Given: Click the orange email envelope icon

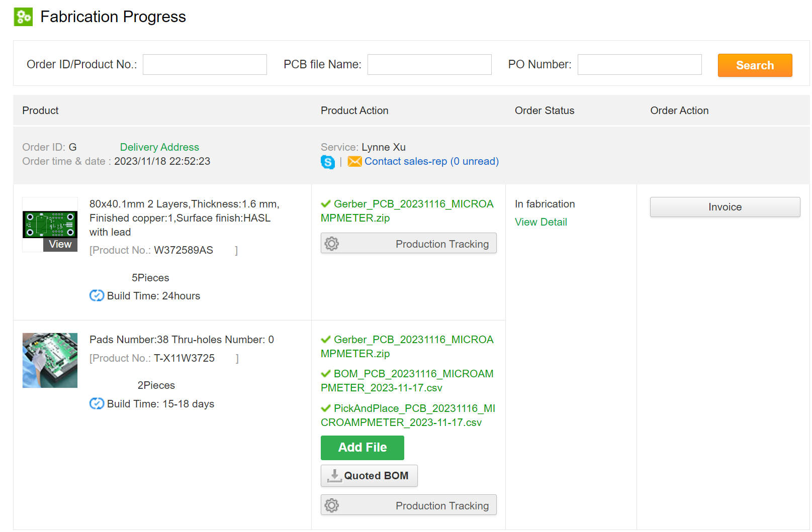Looking at the screenshot, I should click(354, 161).
